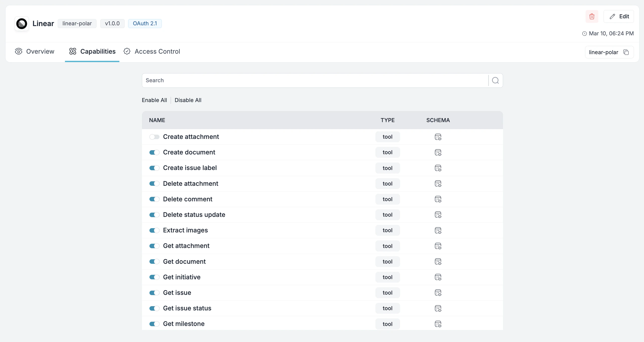Open the schema icon for Delete comment

click(x=438, y=199)
